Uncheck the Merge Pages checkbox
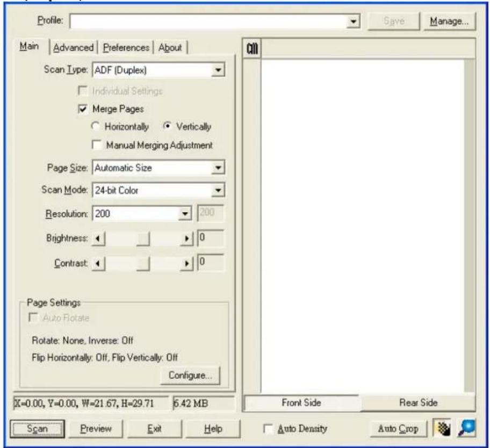490x448 pixels. (x=83, y=109)
